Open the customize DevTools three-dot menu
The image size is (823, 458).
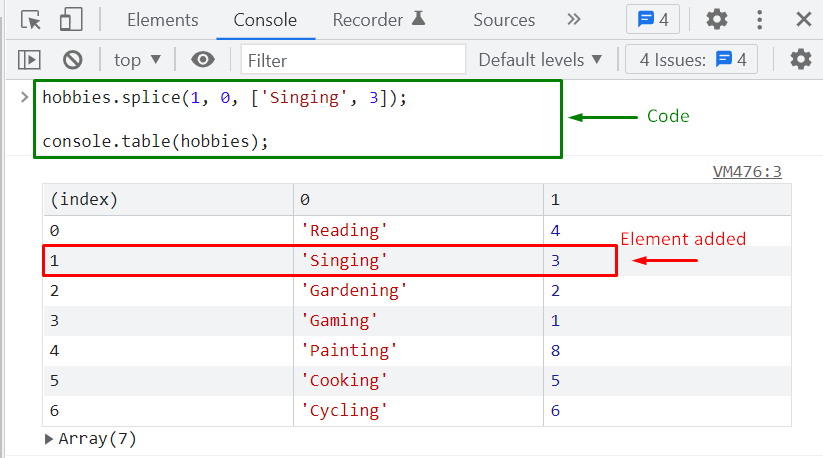(x=759, y=19)
